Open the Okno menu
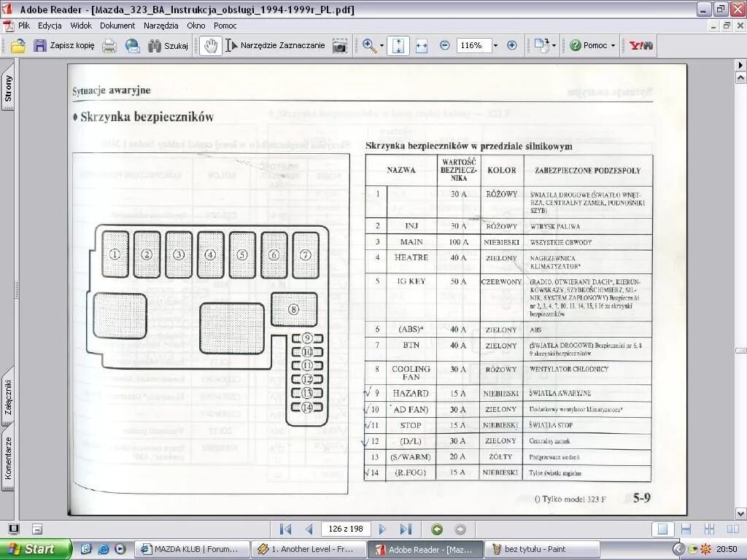Screen dimensions: 747x560 pos(196,26)
